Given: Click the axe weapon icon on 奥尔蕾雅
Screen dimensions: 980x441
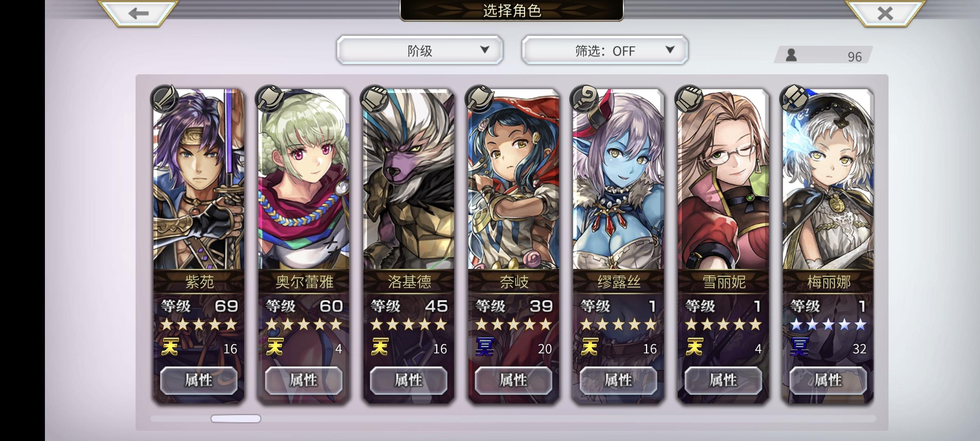Looking at the screenshot, I should [x=269, y=99].
